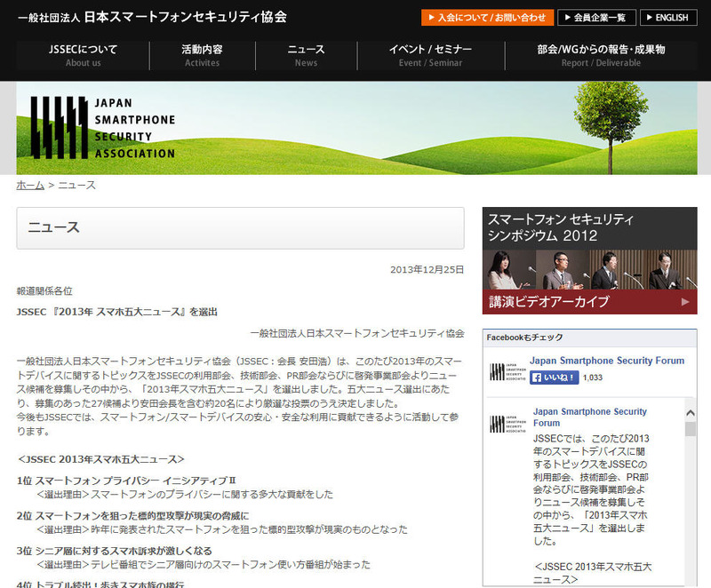Screen dimensions: 711x588
Task: Click the Facebook いいね! like button
Action: (x=555, y=377)
